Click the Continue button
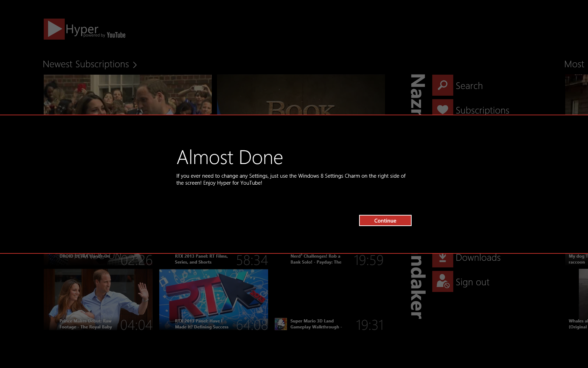Image resolution: width=588 pixels, height=368 pixels. pyautogui.click(x=385, y=220)
